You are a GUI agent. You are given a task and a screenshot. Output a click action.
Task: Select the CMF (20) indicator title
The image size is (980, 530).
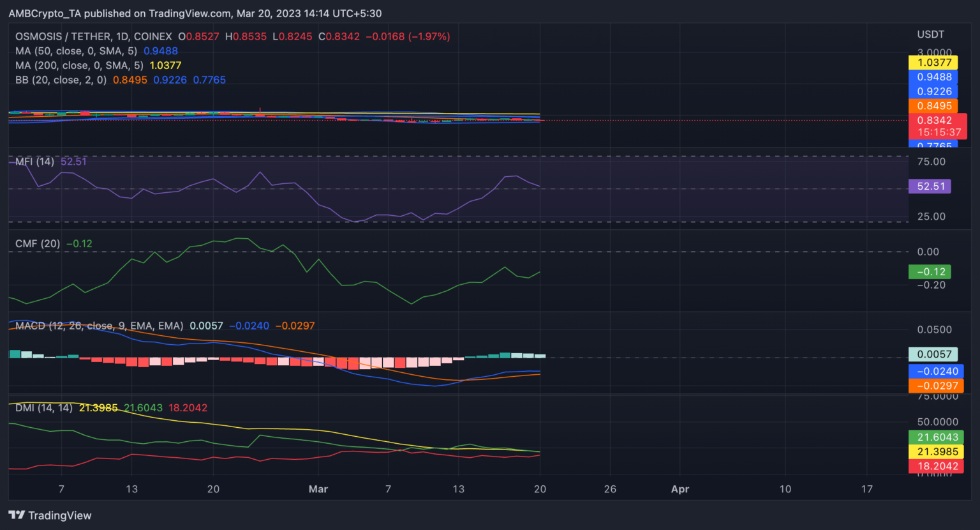[x=38, y=243]
